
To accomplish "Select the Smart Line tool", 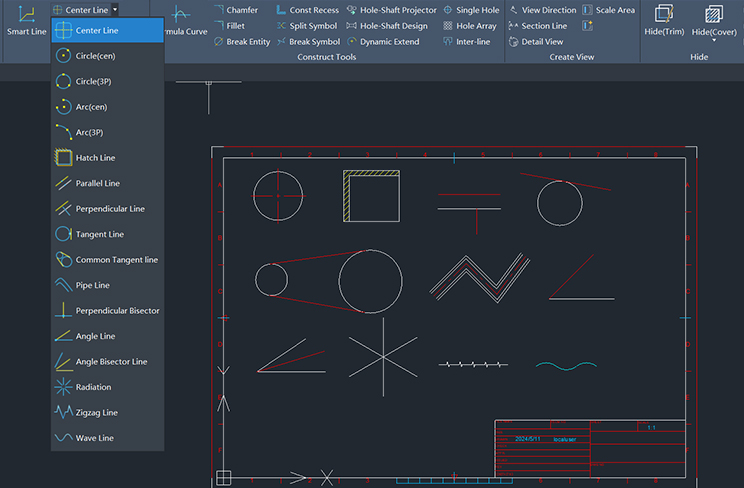I will point(26,20).
